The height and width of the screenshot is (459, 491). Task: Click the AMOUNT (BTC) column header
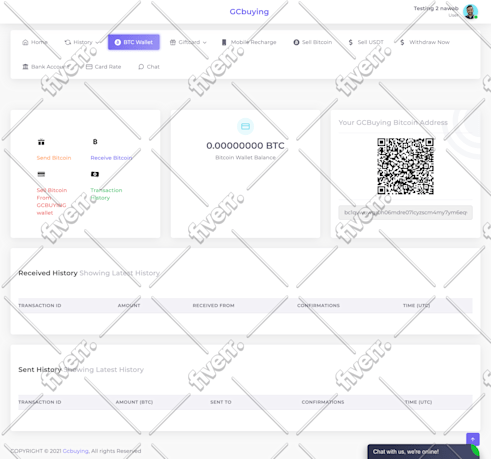click(134, 402)
